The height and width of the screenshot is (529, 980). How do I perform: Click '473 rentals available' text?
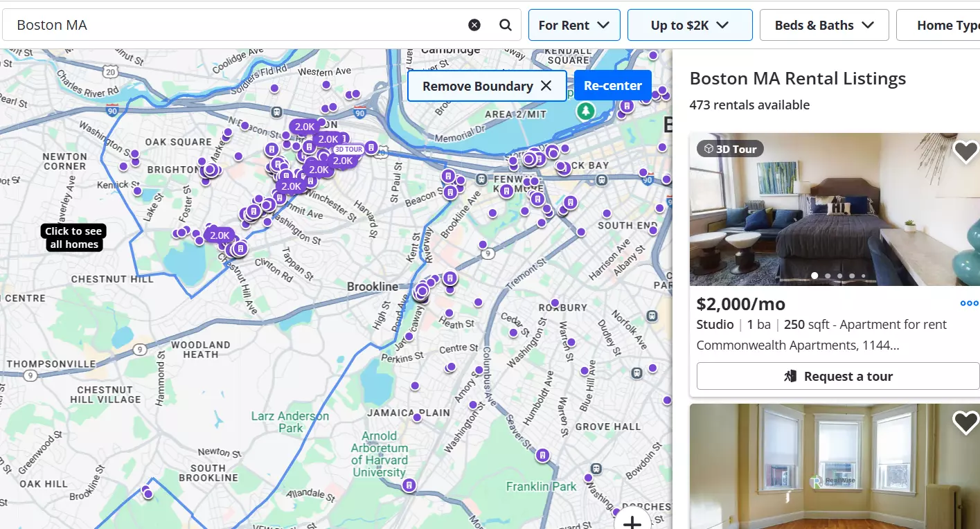pos(749,105)
